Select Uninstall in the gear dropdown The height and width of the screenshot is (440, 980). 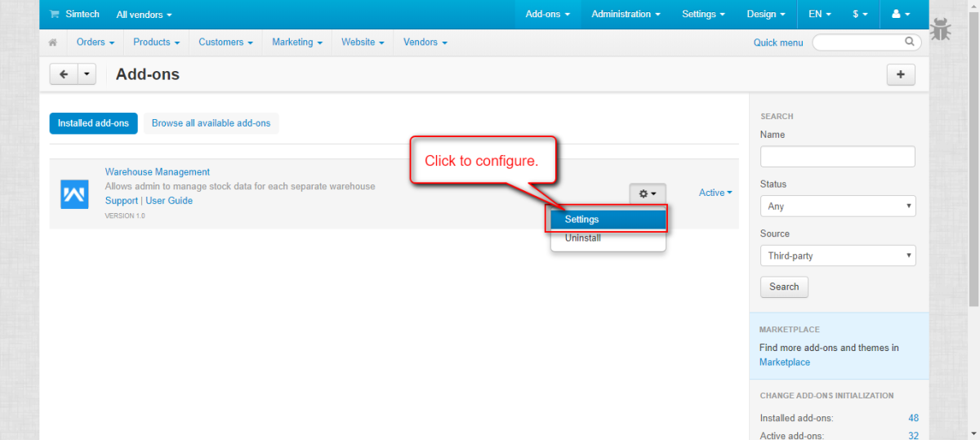(608, 238)
